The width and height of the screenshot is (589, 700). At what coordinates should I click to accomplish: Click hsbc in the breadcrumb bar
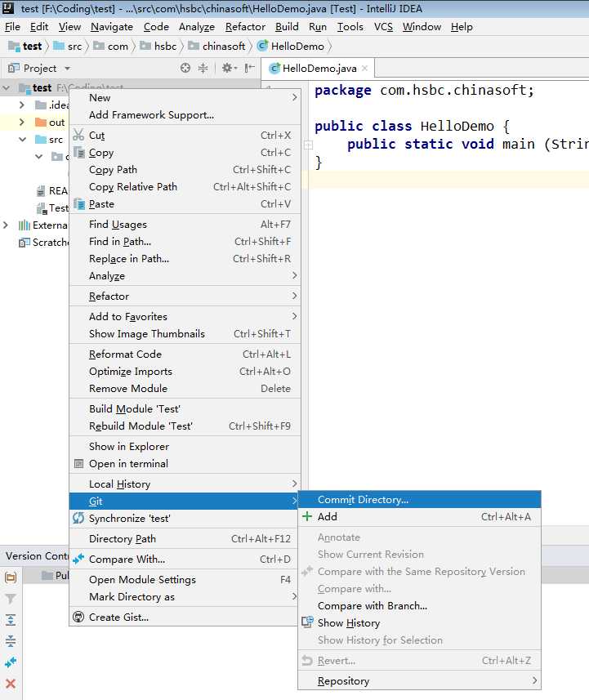(x=165, y=46)
